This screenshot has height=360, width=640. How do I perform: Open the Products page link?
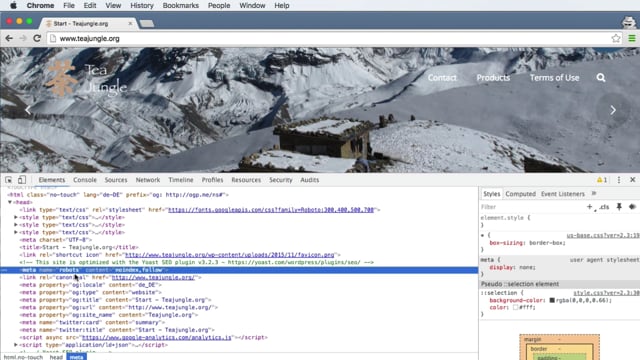pos(493,78)
